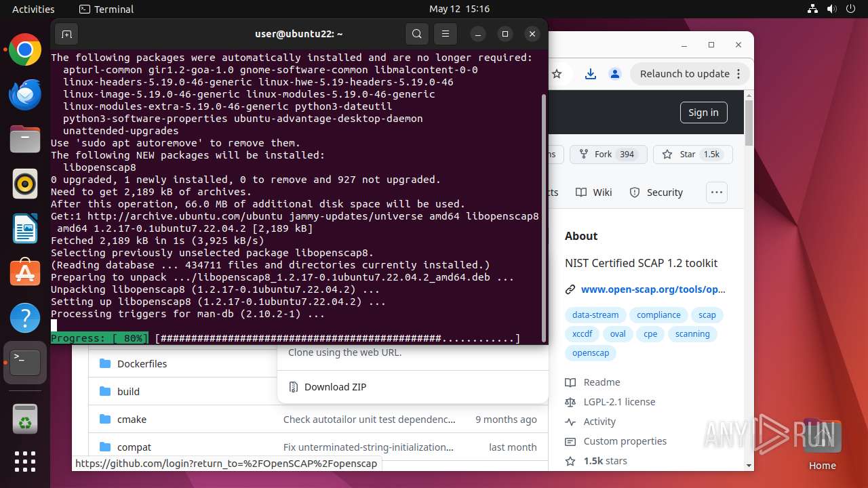Open Google Chrome from the dock
The image size is (868, 488).
pyautogui.click(x=25, y=50)
